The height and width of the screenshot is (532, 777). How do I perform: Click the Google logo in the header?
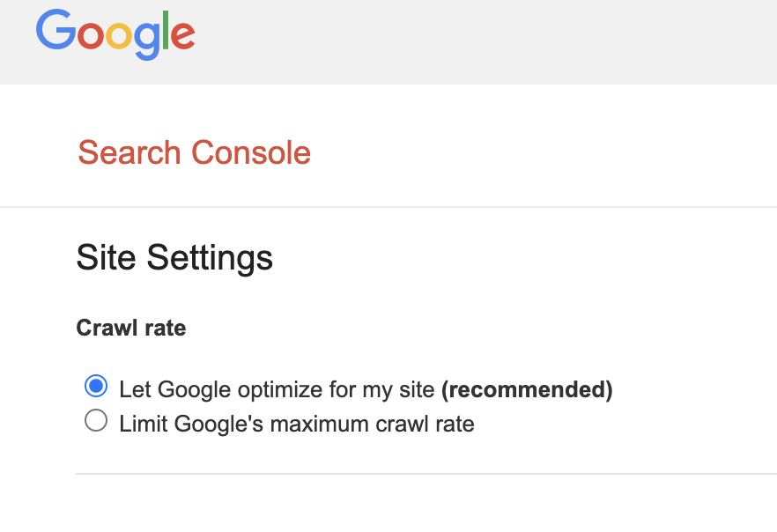pos(115,34)
